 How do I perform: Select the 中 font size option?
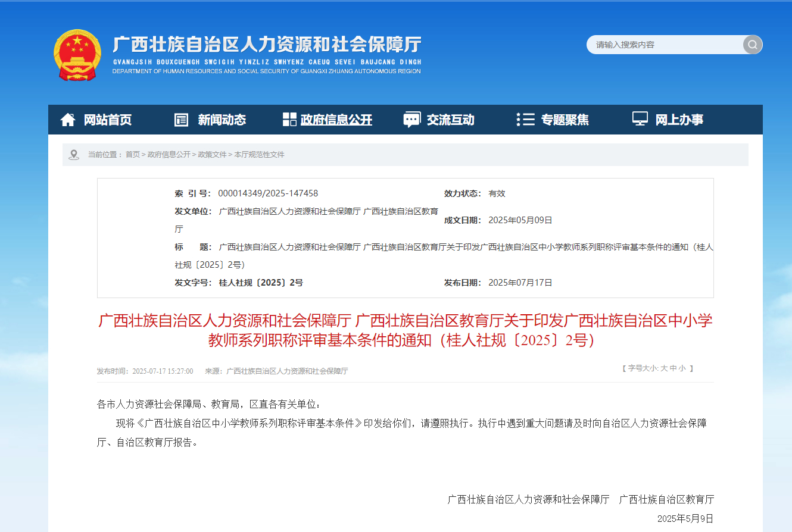coord(674,368)
